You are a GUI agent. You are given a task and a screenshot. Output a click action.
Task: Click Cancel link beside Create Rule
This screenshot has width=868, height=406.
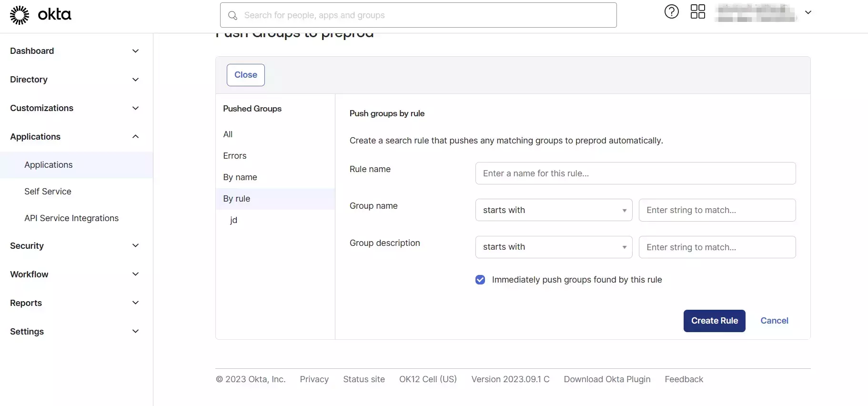tap(774, 321)
